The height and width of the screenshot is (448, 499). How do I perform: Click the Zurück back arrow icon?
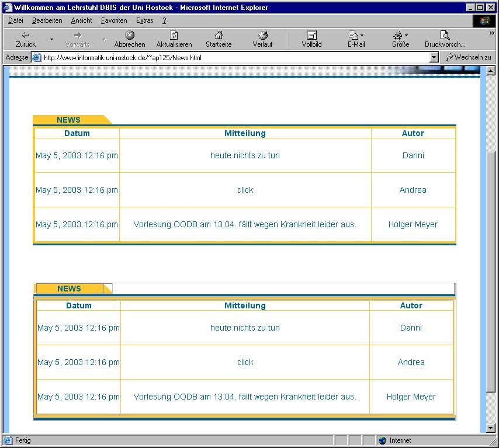pos(26,36)
